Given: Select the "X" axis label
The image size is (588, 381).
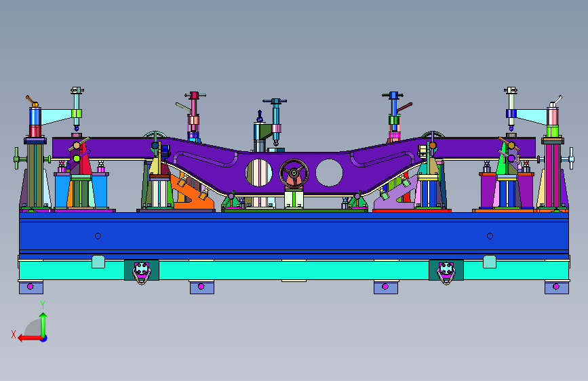Looking at the screenshot, I should 14,334.
